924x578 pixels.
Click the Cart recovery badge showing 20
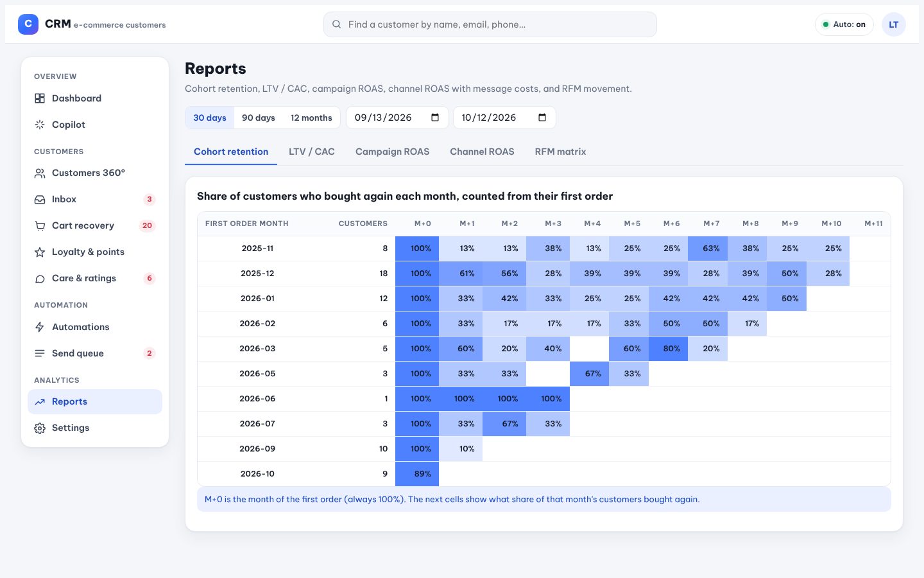point(147,225)
